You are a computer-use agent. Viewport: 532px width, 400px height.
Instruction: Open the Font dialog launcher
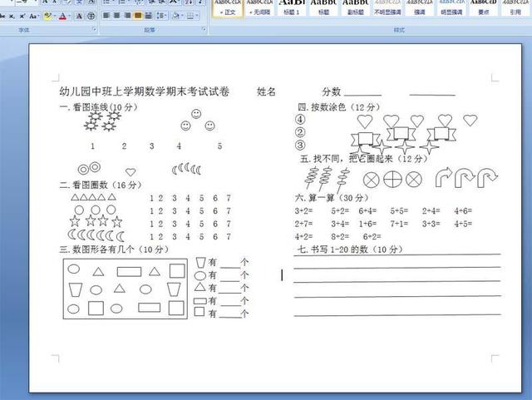point(94,30)
